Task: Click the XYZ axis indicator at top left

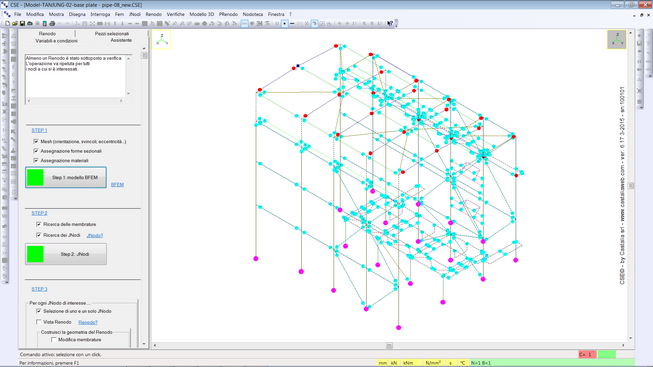Action: (162, 40)
